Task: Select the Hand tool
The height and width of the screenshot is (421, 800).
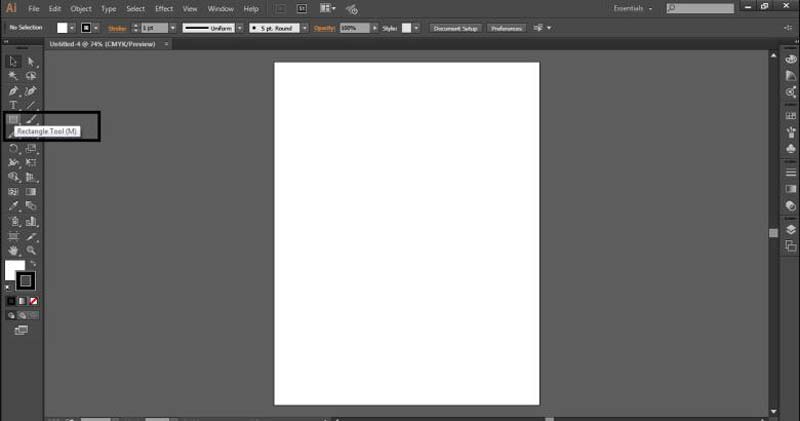Action: [x=14, y=250]
